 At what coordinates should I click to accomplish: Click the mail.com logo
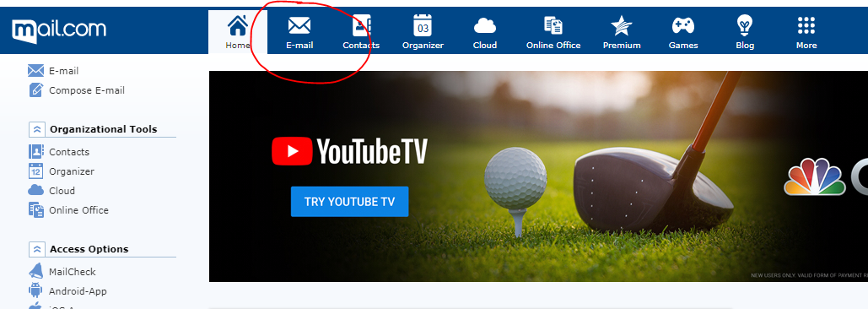pos(59,30)
